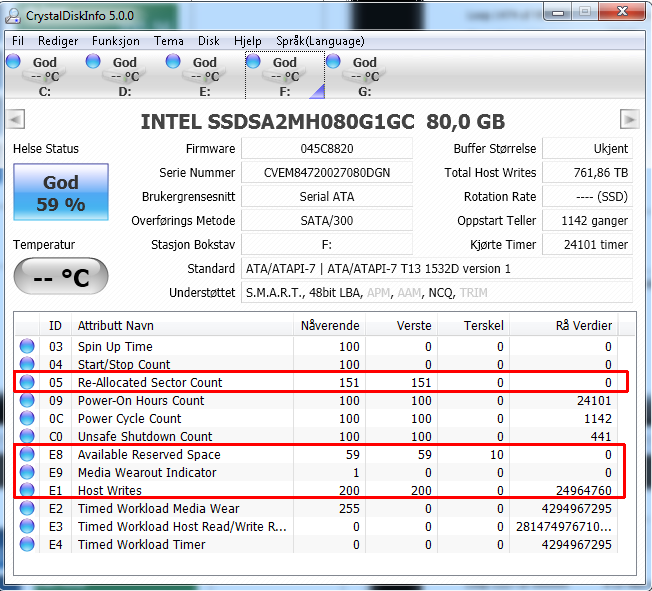The image size is (652, 591).
Task: Open the Språk(Language) menu
Action: (x=320, y=41)
